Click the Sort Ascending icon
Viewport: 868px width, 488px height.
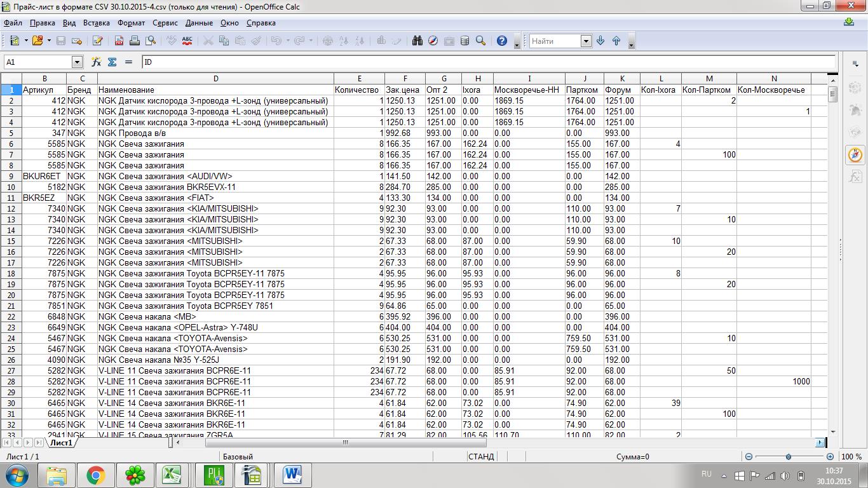(344, 41)
